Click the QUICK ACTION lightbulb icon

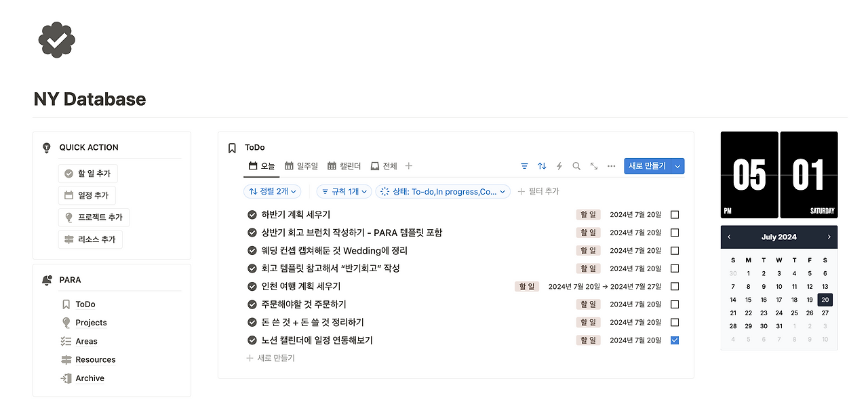point(46,147)
